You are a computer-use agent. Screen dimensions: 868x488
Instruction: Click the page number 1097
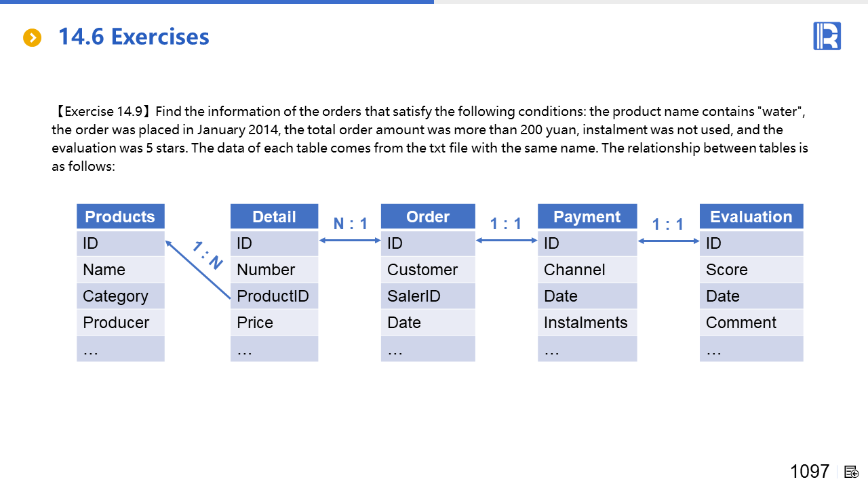click(810, 471)
